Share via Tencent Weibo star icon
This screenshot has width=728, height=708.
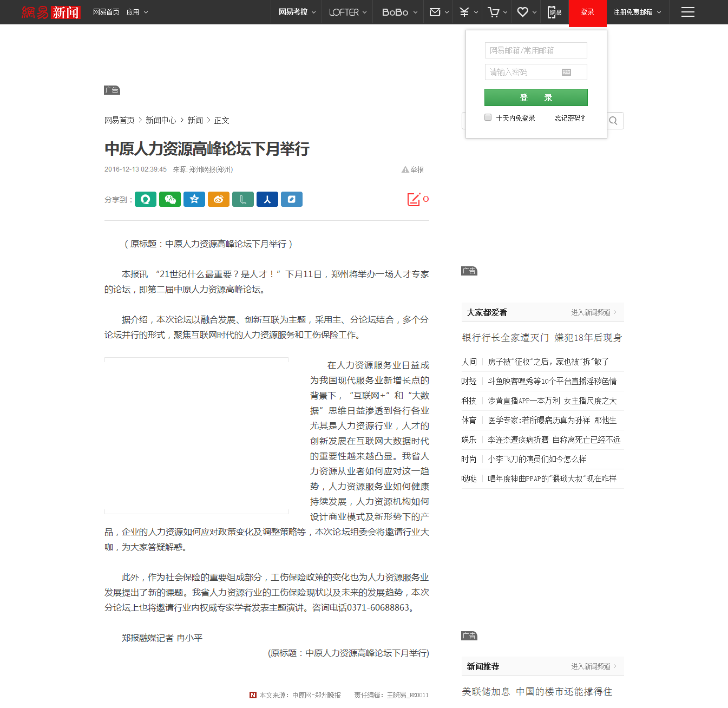point(194,199)
